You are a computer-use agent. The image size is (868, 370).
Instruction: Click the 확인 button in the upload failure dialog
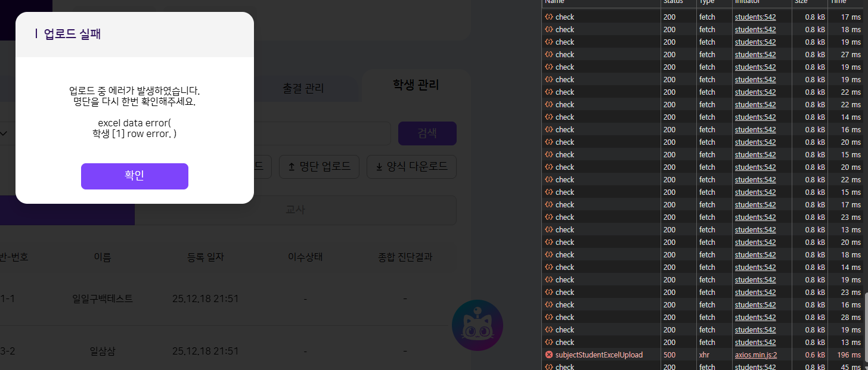point(134,176)
